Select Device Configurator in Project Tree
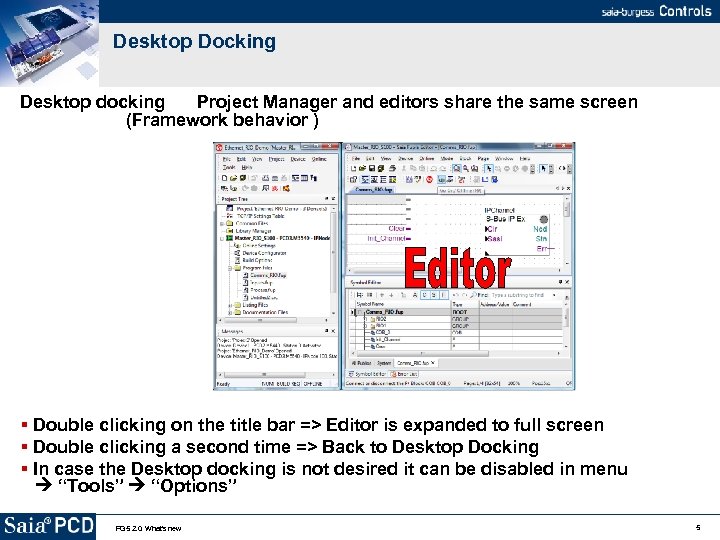 point(264,253)
